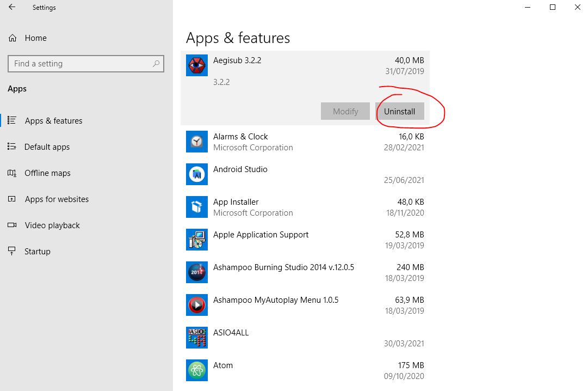Image resolution: width=588 pixels, height=391 pixels.
Task: Select the Alarms & Clock clock icon
Action: point(196,142)
